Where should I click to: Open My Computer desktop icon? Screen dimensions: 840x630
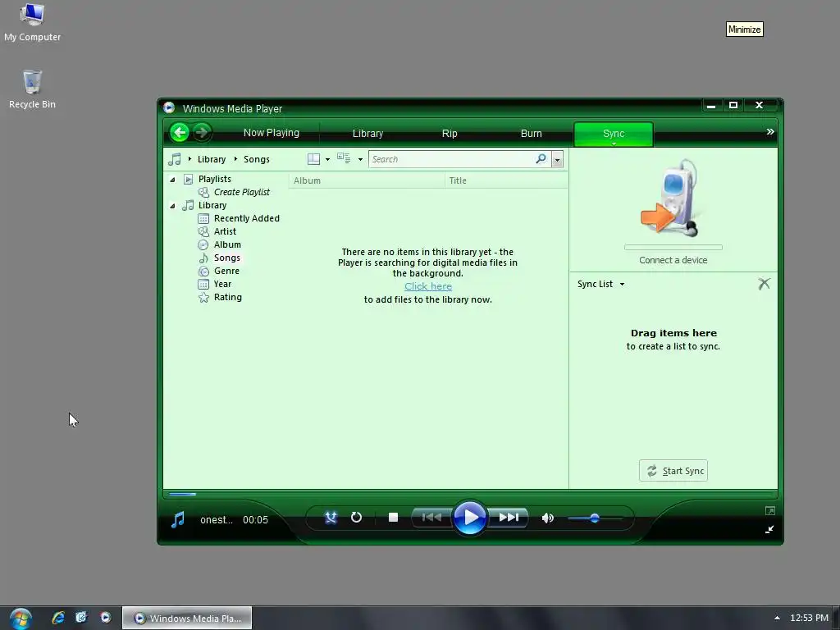click(32, 22)
